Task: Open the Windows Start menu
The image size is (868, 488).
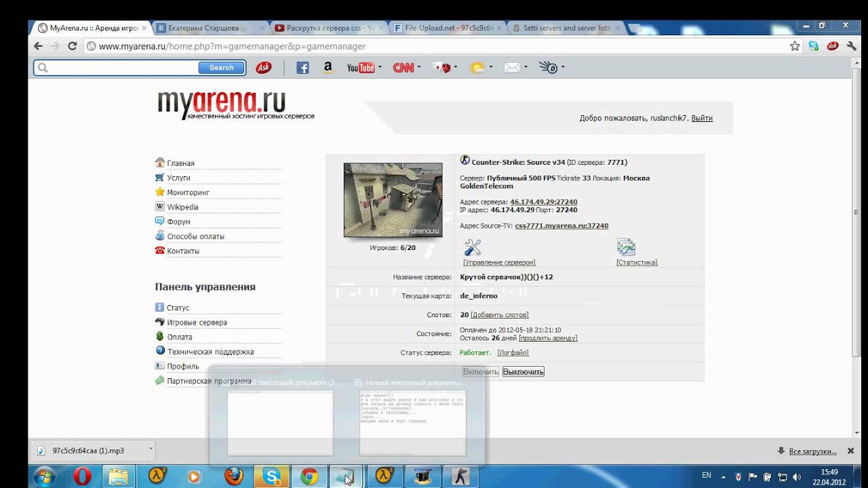Action: tap(45, 476)
